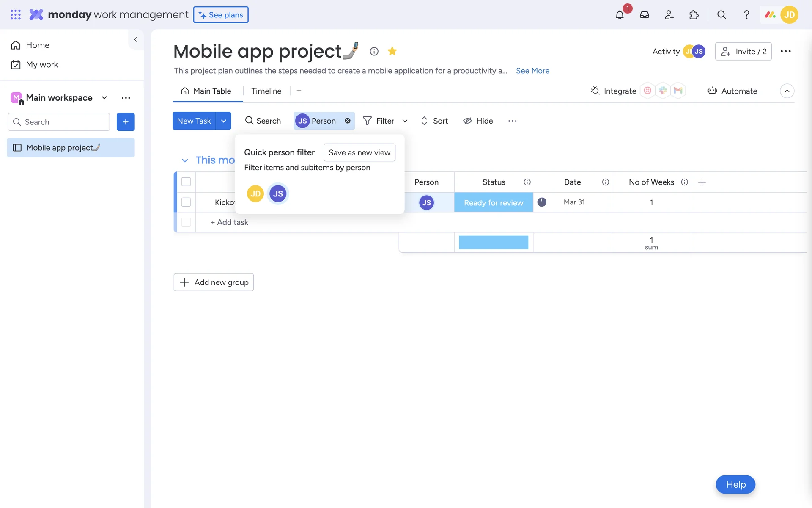Switch to the Timeline tab
This screenshot has height=508, width=812.
click(266, 91)
